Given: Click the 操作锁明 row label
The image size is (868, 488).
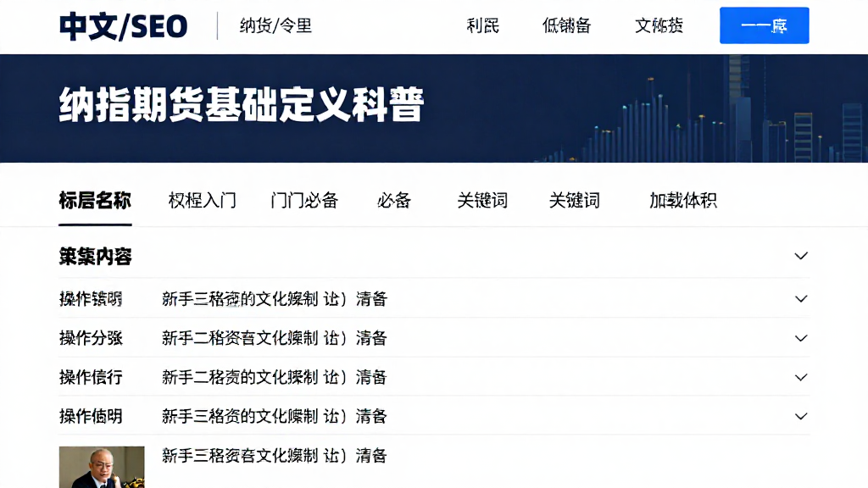Looking at the screenshot, I should [91, 299].
